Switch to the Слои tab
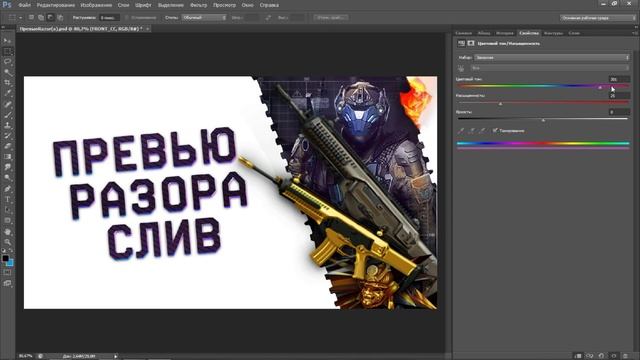This screenshot has height=360, width=640. (574, 33)
